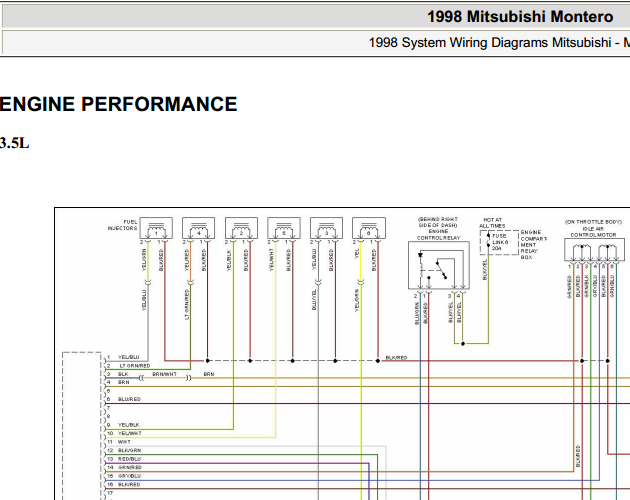
Task: Click the vertical 'BLU/GRN' relay wire label
Action: click(417, 314)
